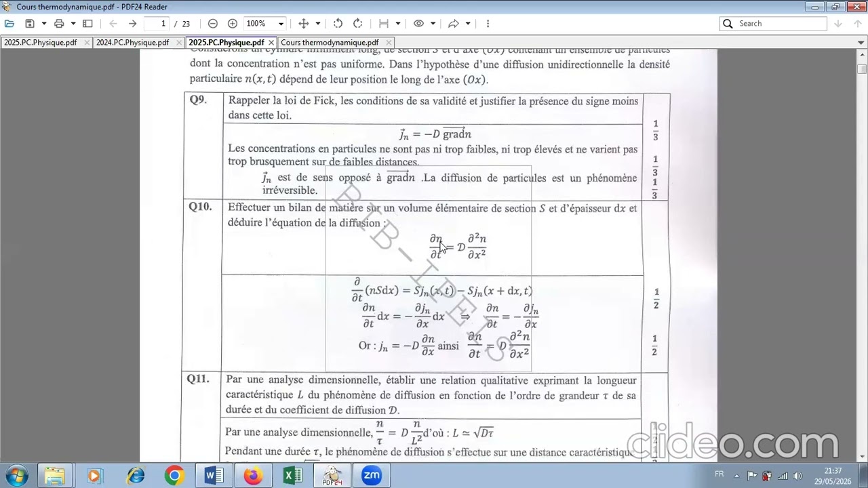Open Firefox from the taskbar
868x488 pixels.
(253, 476)
